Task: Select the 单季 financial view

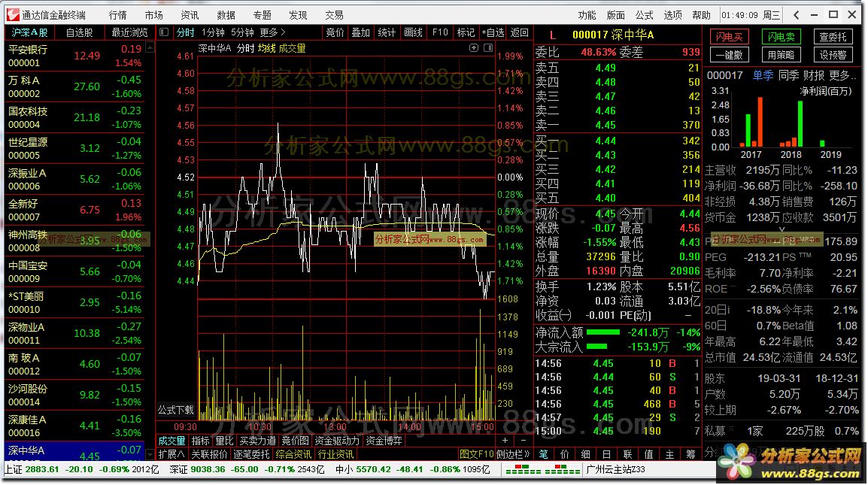Action: [763, 75]
